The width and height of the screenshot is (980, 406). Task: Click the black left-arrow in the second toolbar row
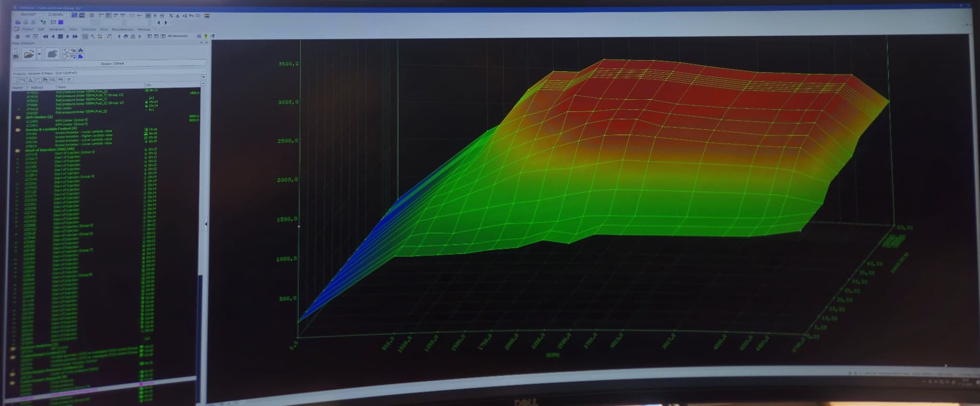159,23
